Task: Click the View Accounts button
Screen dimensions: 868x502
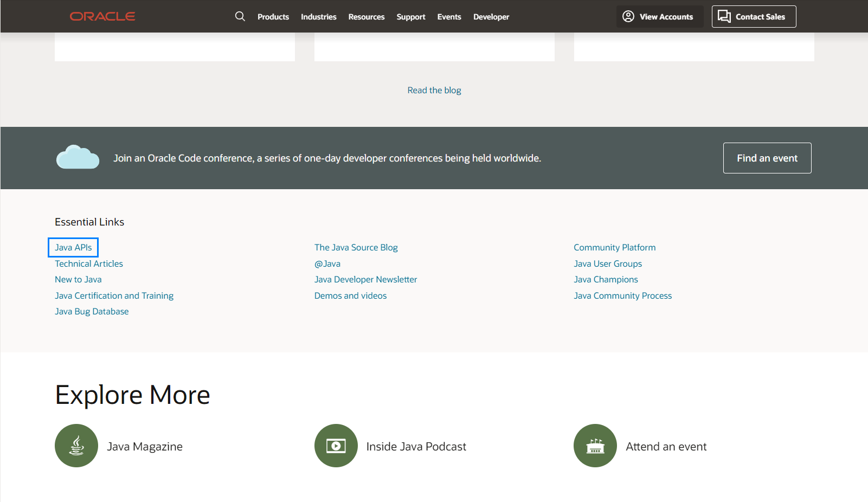Action: pos(660,16)
